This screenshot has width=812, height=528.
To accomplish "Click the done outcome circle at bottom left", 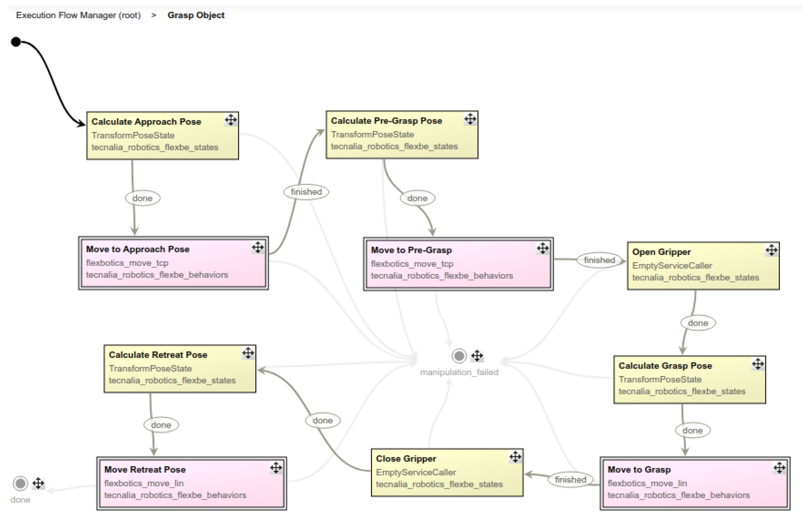I will point(20,483).
